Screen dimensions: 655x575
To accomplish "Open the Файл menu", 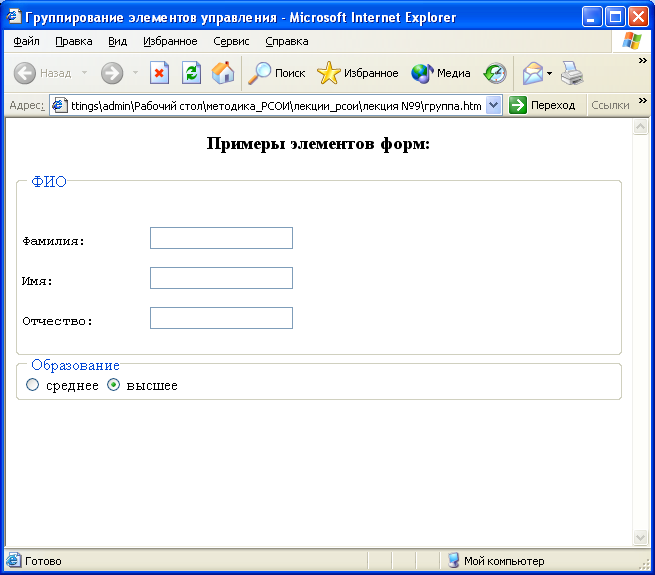I will click(27, 41).
